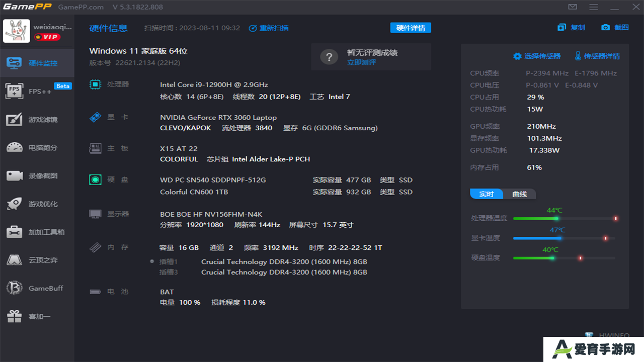Click the 硬盘温度 temperature bar
This screenshot has height=362, width=644.
pyautogui.click(x=564, y=258)
